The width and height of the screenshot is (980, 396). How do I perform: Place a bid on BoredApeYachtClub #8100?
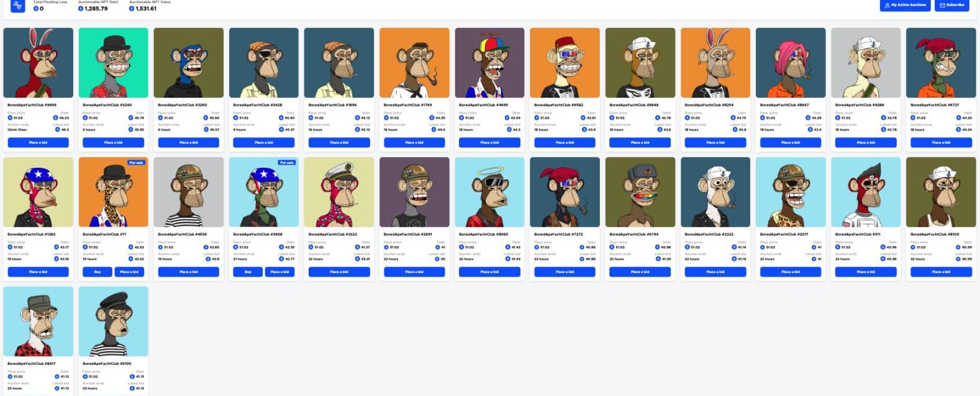[941, 272]
